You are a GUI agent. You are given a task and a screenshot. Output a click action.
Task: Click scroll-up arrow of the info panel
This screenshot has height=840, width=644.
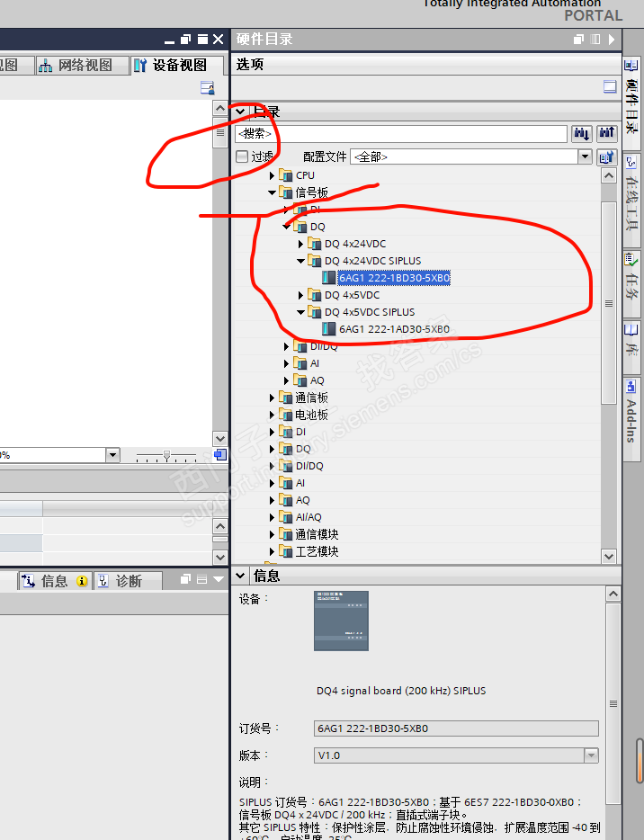pyautogui.click(x=613, y=594)
